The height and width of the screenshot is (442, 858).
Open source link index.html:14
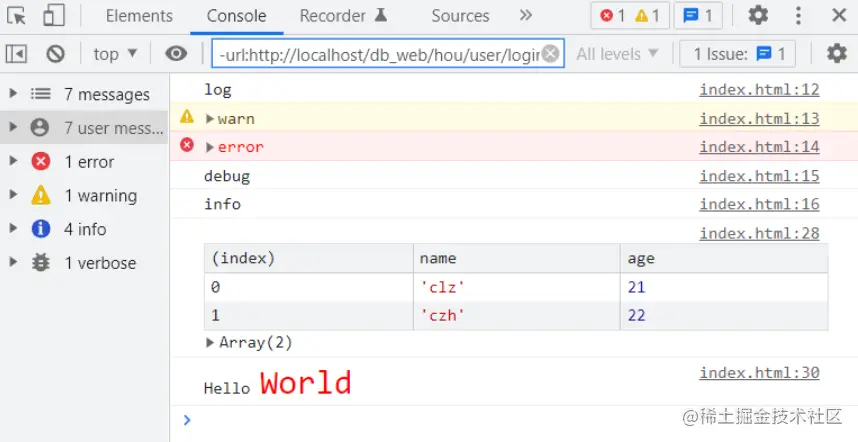pos(760,147)
